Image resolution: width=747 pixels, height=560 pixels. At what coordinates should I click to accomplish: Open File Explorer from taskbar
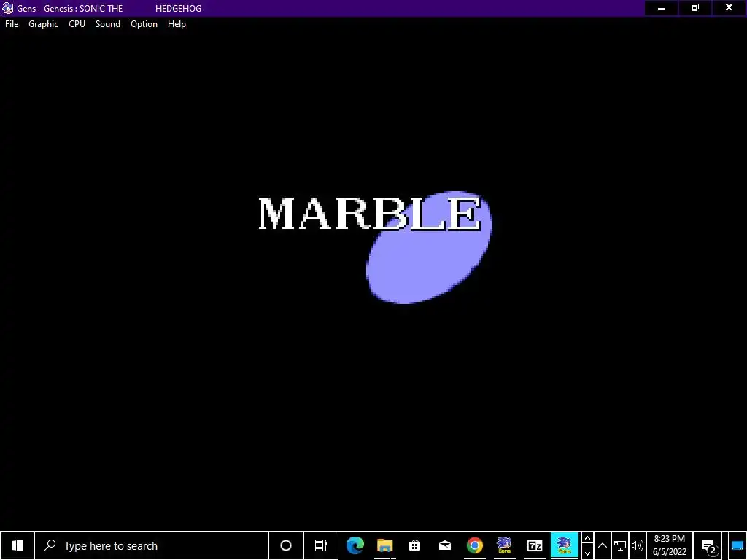(x=385, y=545)
